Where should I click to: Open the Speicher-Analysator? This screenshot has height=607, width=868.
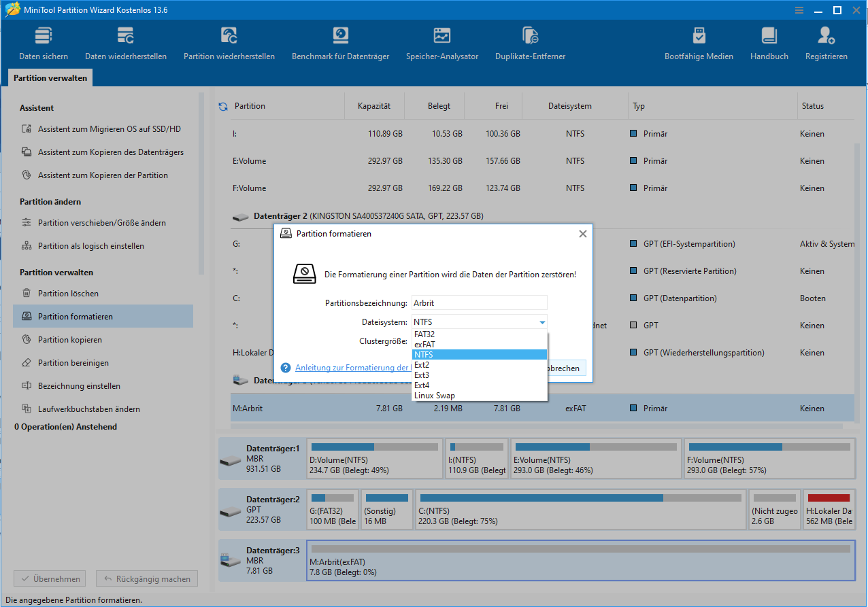pyautogui.click(x=442, y=44)
